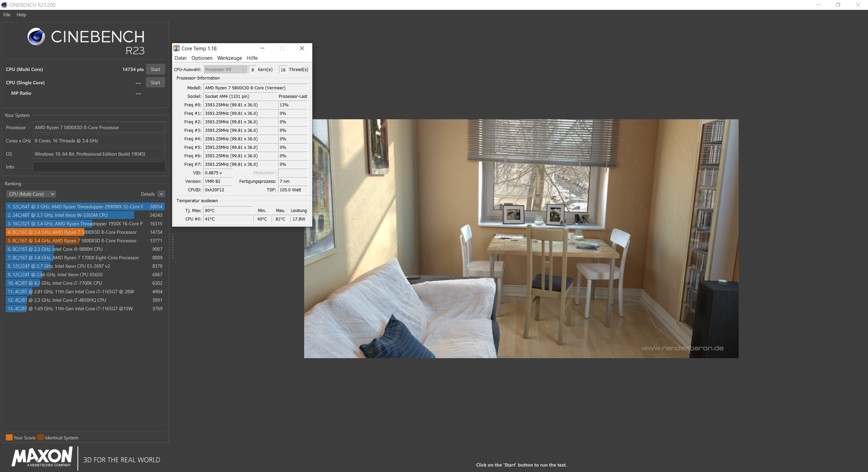Click the Cinebench sphere logo icon
The height and width of the screenshot is (472, 868).
tap(36, 37)
